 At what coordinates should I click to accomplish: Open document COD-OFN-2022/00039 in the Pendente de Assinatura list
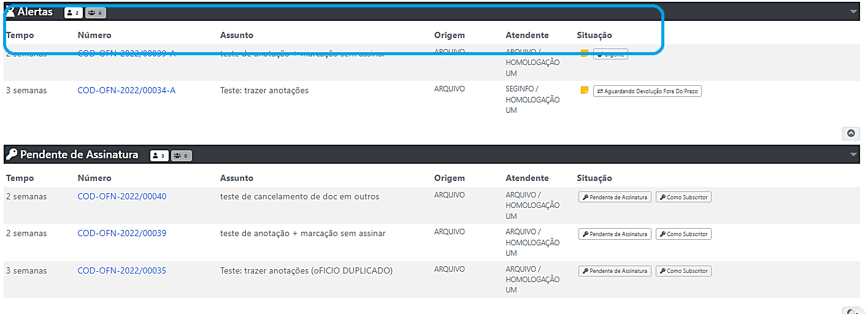click(121, 233)
